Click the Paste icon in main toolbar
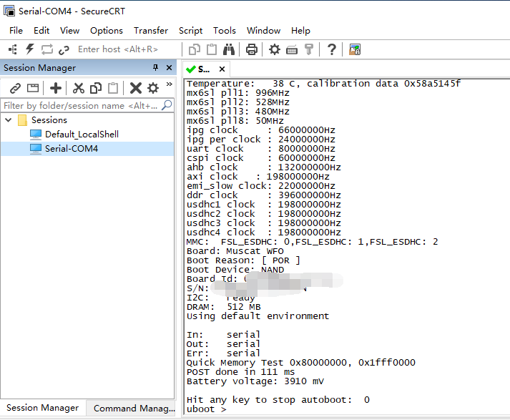The width and height of the screenshot is (510, 420). [x=212, y=49]
